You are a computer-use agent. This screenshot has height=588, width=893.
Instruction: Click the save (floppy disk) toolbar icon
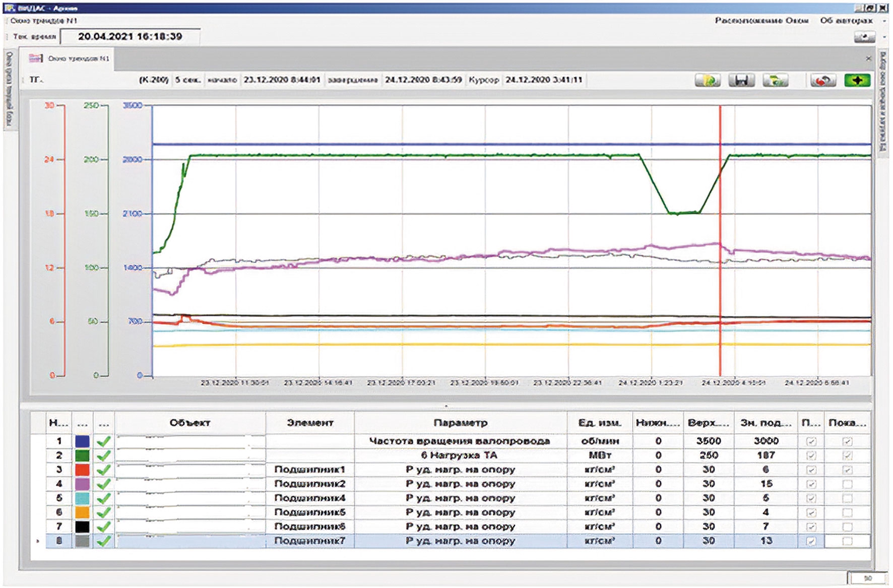741,80
